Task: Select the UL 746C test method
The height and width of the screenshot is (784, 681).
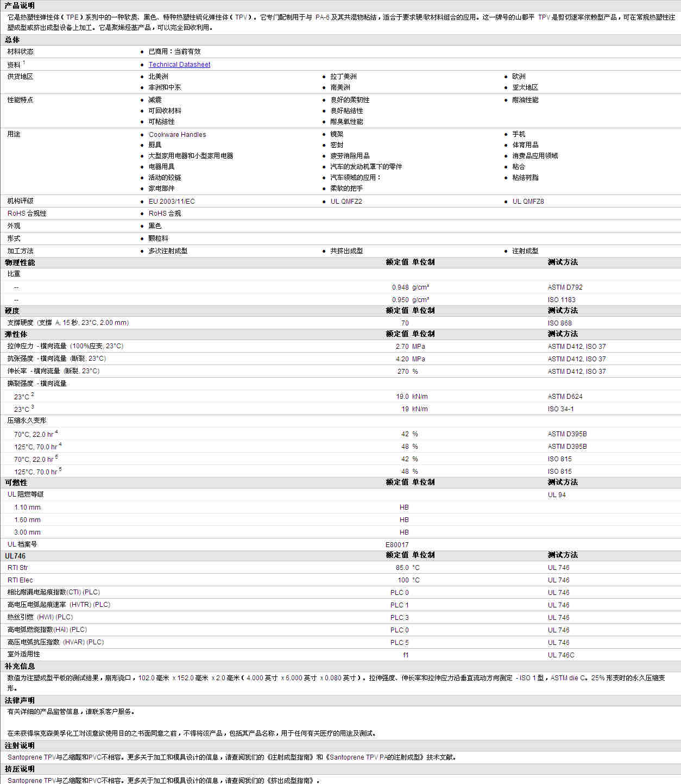Action: 562,655
